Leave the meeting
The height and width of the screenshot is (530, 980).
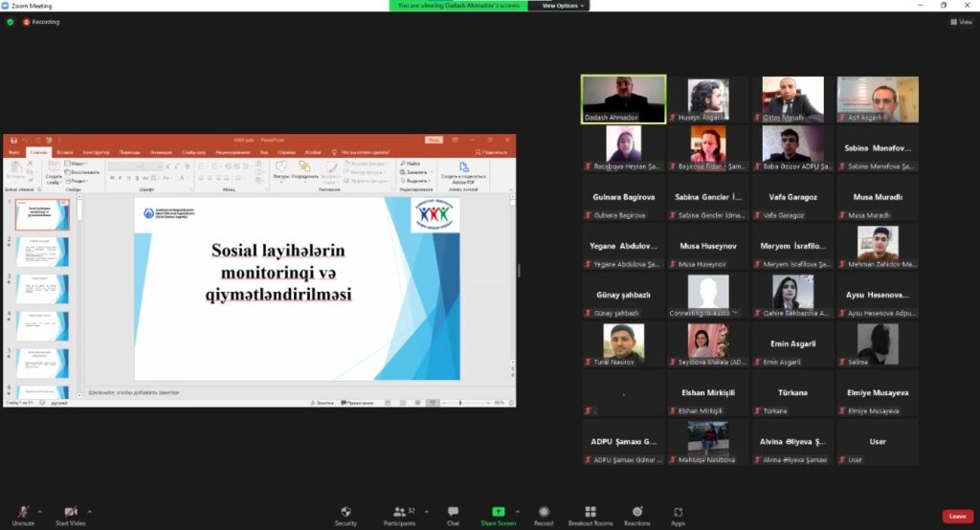[957, 516]
